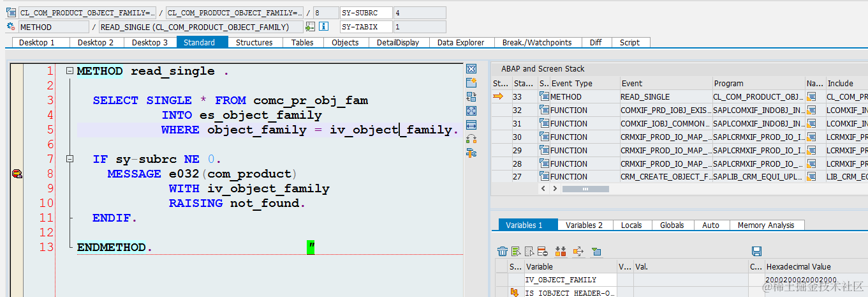The image size is (868, 297).
Task: Collapse the METHOD read_single block
Action: 70,71
